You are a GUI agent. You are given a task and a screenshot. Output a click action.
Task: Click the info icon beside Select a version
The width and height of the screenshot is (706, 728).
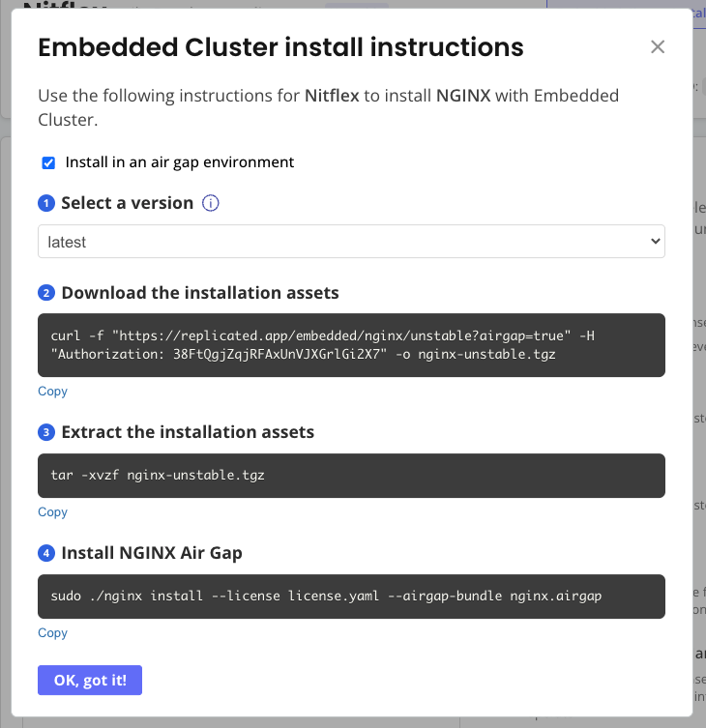coord(210,203)
